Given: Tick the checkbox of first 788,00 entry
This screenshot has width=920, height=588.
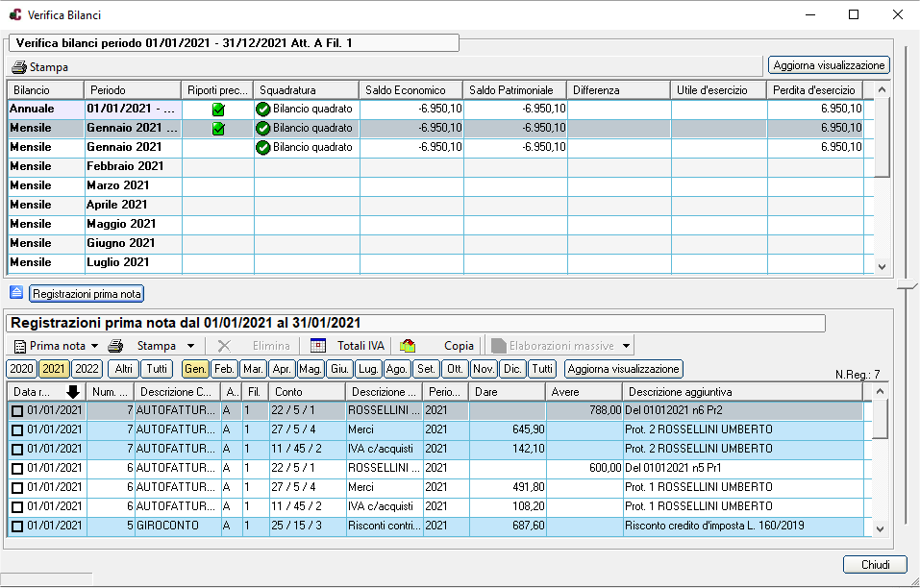Looking at the screenshot, I should click(17, 411).
